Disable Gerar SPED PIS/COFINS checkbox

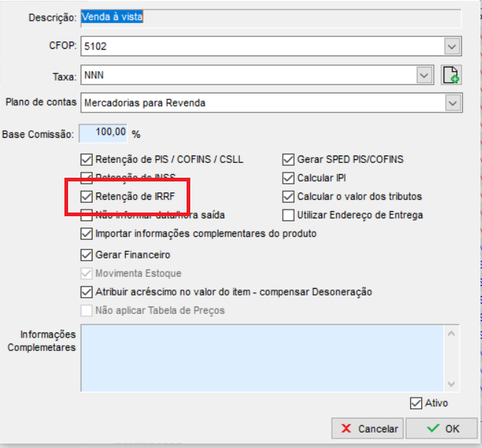[288, 159]
